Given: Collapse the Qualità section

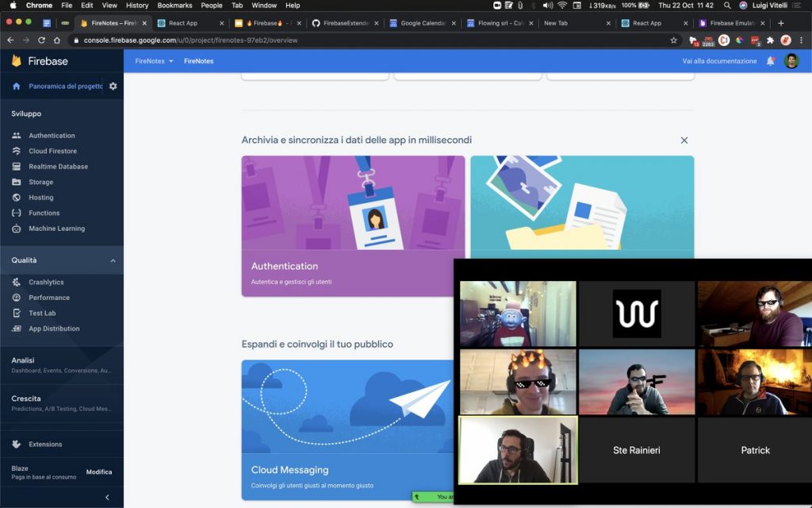Looking at the screenshot, I should point(113,260).
